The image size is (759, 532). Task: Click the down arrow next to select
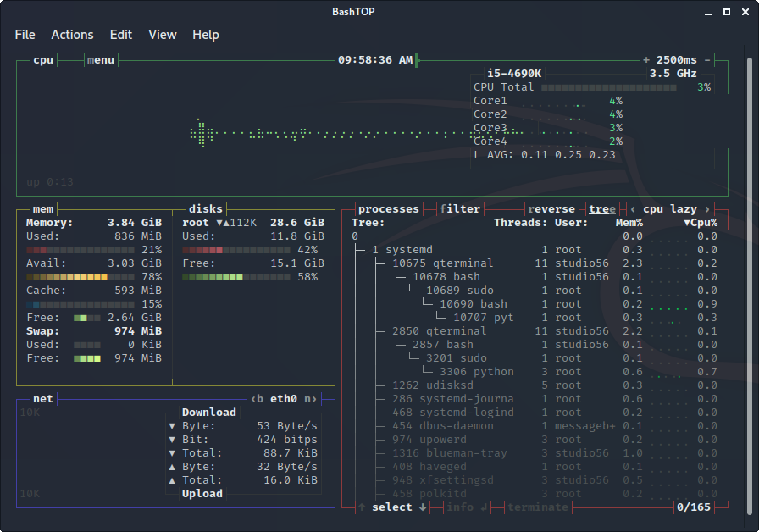(422, 507)
